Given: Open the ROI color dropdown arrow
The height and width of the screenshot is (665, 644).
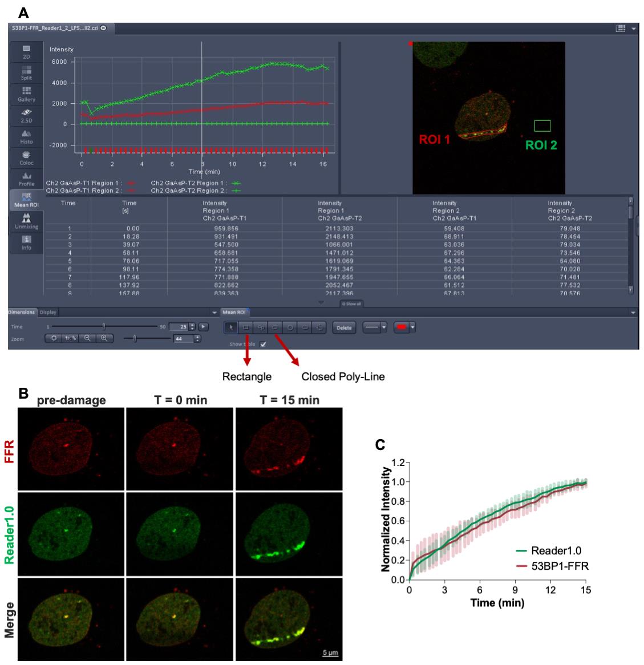Looking at the screenshot, I should 412,327.
